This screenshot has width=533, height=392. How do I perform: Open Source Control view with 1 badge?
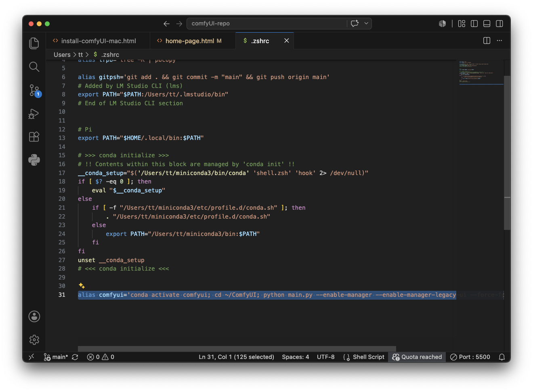pyautogui.click(x=34, y=90)
